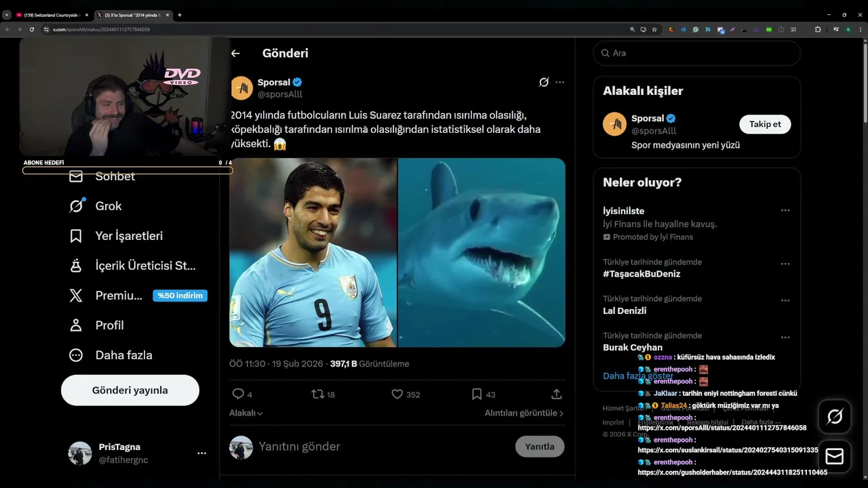This screenshot has width=868, height=488.
Task: Open more options for İyisinilste trend
Action: (x=785, y=211)
